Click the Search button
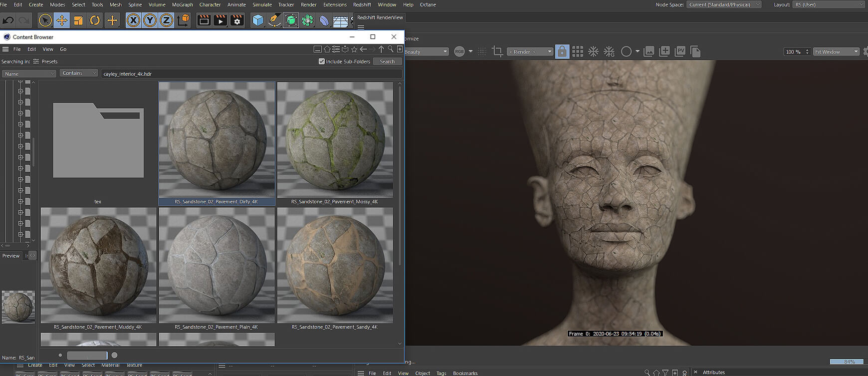This screenshot has width=868, height=376. [x=387, y=61]
